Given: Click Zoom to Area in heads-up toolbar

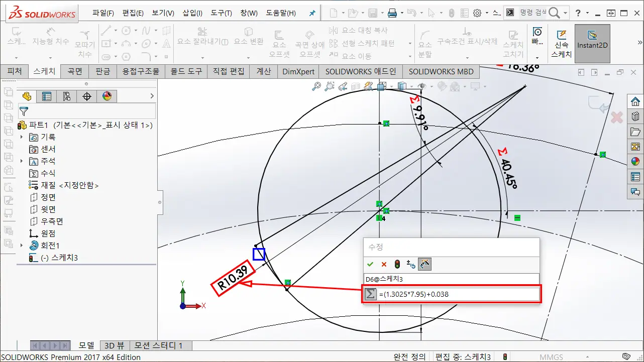Looking at the screenshot, I should point(329,86).
